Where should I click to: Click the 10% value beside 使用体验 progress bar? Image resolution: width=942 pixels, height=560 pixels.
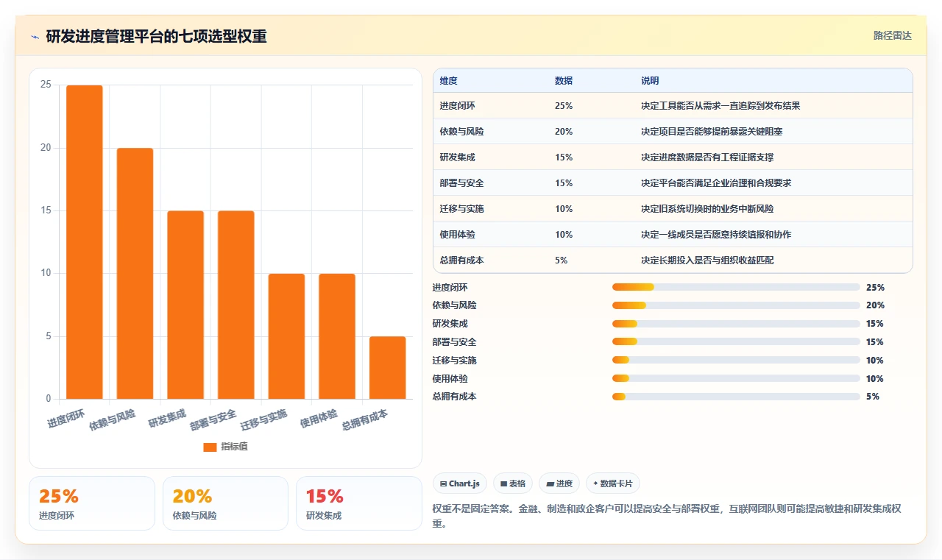coord(875,379)
